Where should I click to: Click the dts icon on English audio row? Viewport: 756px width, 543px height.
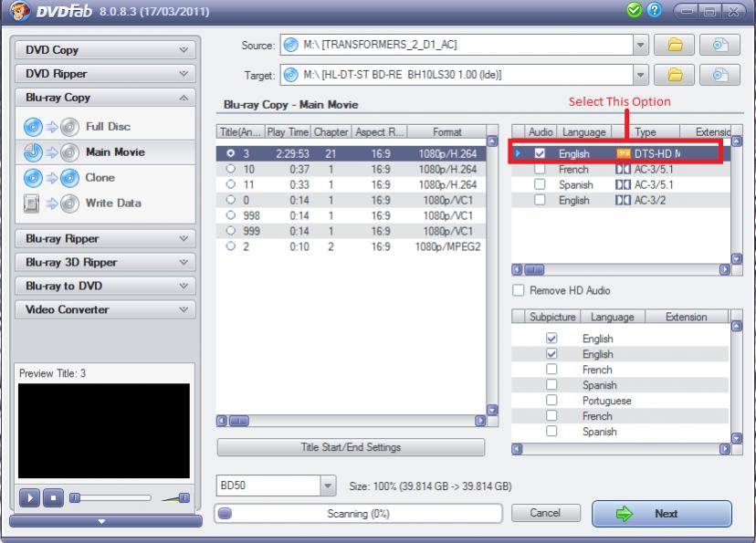[623, 153]
